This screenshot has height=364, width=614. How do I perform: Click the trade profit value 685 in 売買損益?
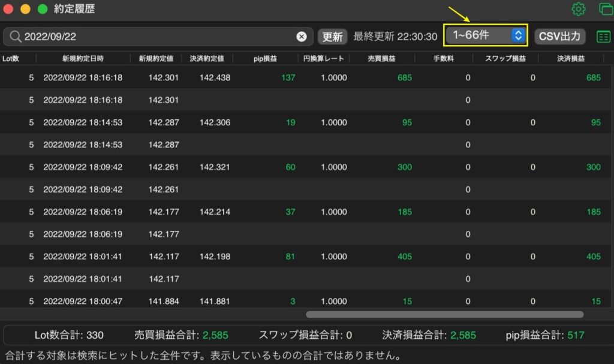tap(405, 77)
